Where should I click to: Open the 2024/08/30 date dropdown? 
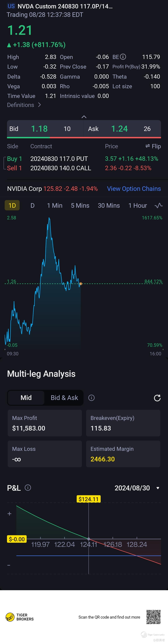(137, 488)
